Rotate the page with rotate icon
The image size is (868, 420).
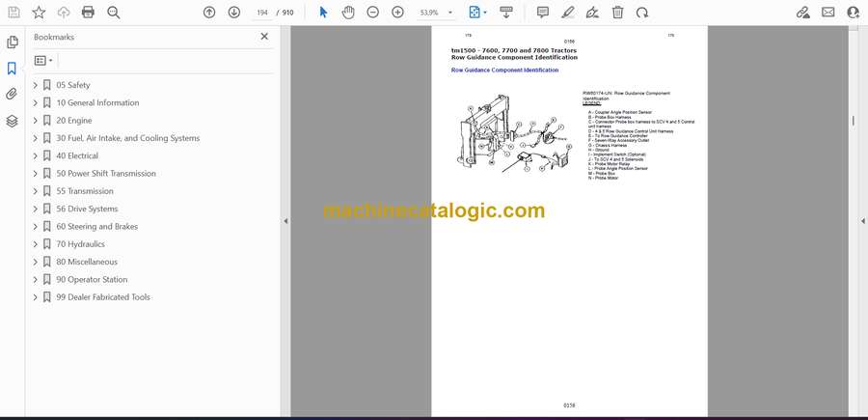pyautogui.click(x=642, y=13)
